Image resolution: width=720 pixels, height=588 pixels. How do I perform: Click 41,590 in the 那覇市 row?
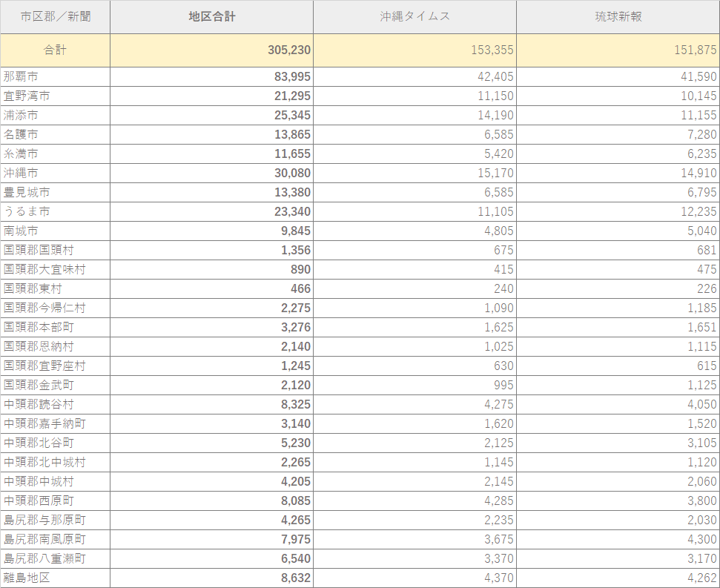pos(699,76)
